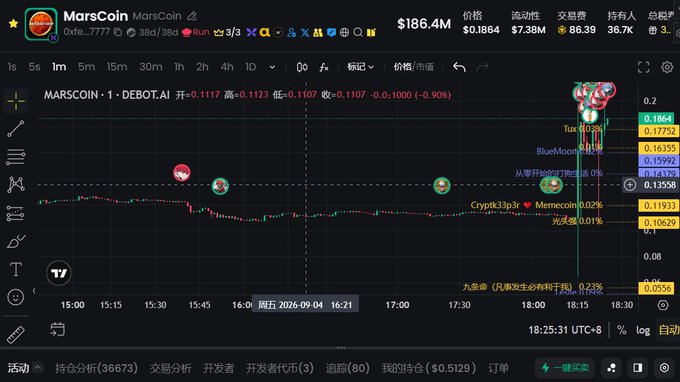Click the green 一键买卖 quick trade button
The image size is (680, 382).
pyautogui.click(x=565, y=368)
